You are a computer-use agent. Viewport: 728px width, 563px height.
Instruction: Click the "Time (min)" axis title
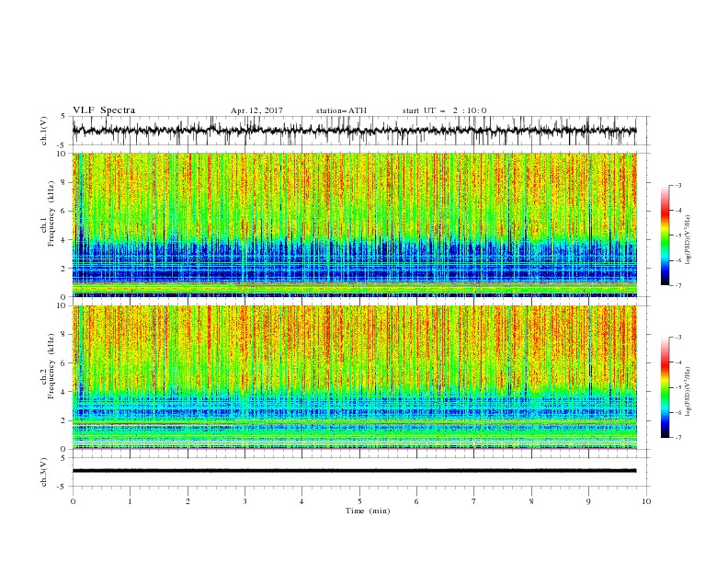click(x=368, y=511)
